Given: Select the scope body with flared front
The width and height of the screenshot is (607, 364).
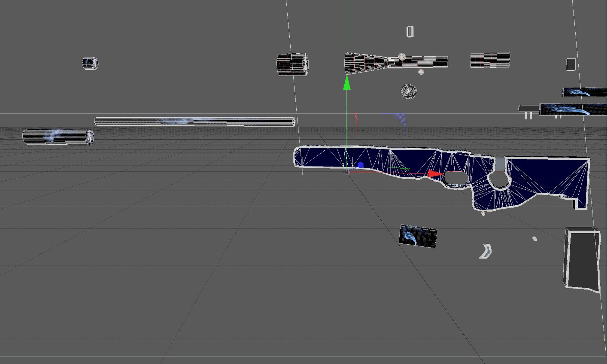Looking at the screenshot, I should click(x=396, y=63).
